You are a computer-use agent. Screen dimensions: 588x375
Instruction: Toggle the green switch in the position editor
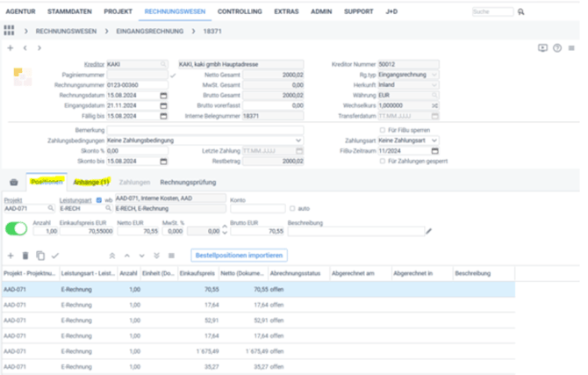(16, 229)
